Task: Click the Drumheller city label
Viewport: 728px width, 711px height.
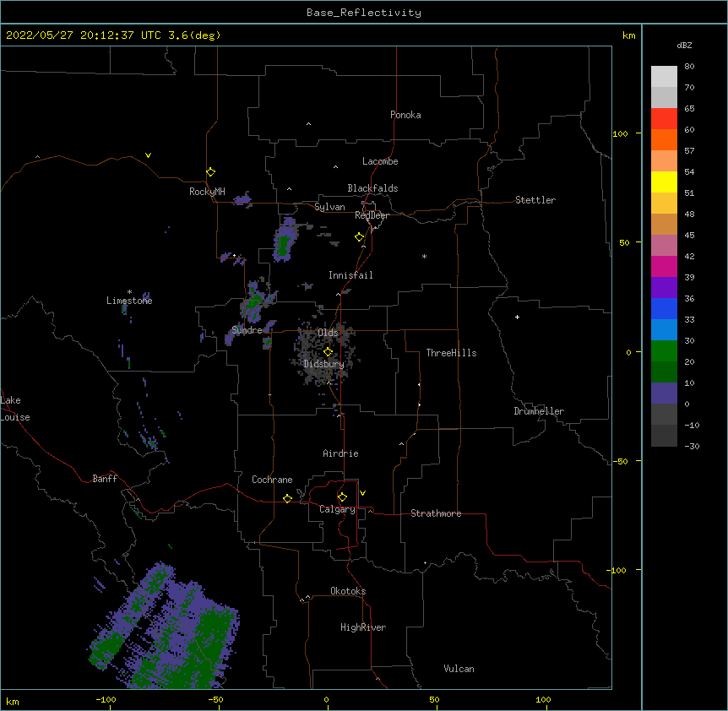Action: tap(539, 411)
